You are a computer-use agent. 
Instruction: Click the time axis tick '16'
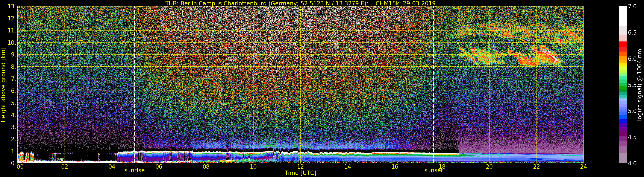coord(395,167)
